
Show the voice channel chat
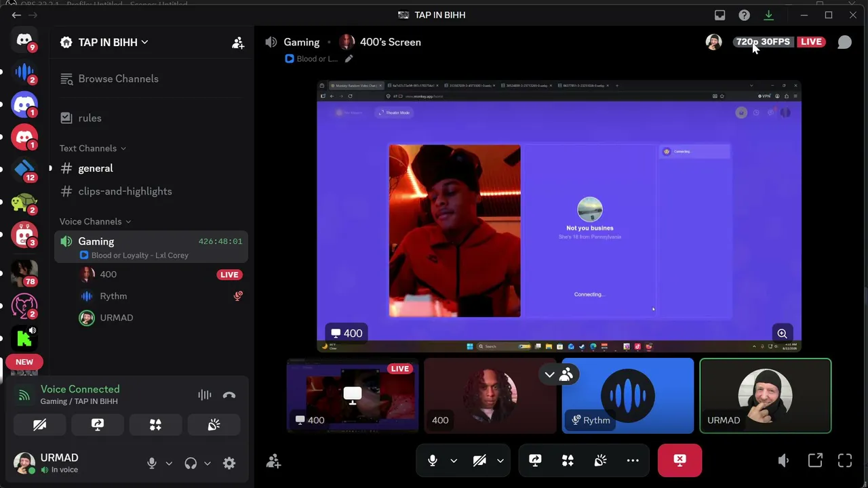click(844, 42)
